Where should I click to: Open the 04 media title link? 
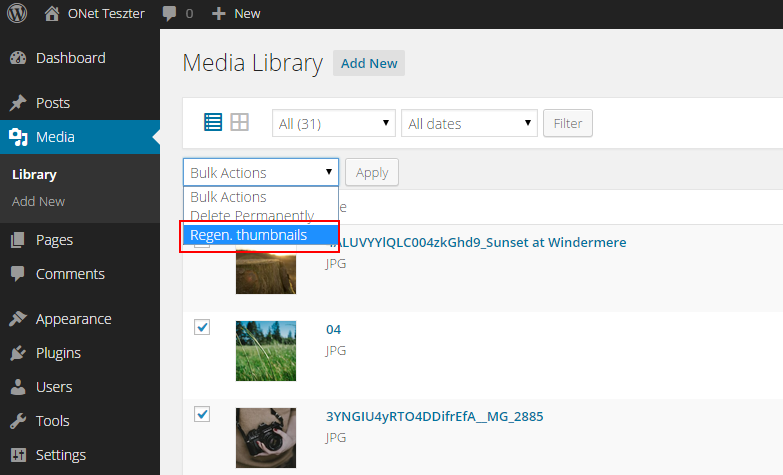click(334, 329)
